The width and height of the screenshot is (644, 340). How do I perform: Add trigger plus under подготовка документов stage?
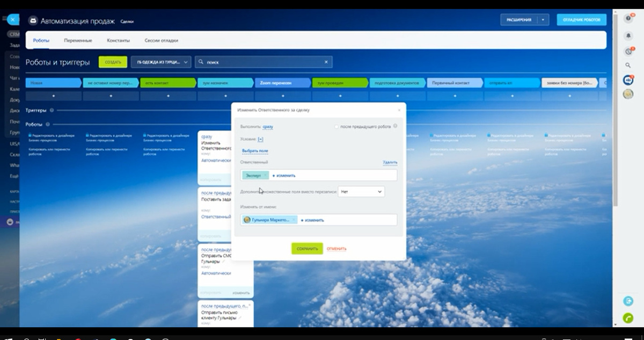pyautogui.click(x=398, y=96)
